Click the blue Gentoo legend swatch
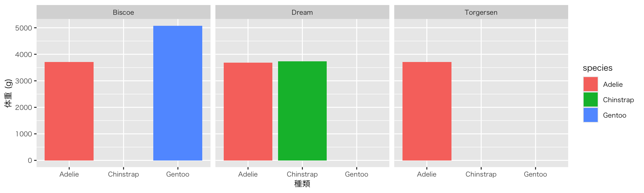The image size is (644, 193). pos(590,115)
